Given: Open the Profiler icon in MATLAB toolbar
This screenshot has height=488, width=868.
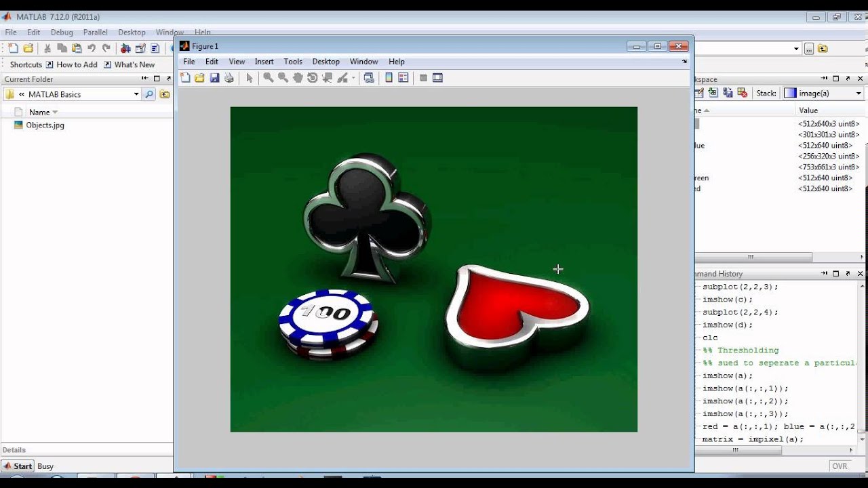Looking at the screenshot, I should [155, 48].
